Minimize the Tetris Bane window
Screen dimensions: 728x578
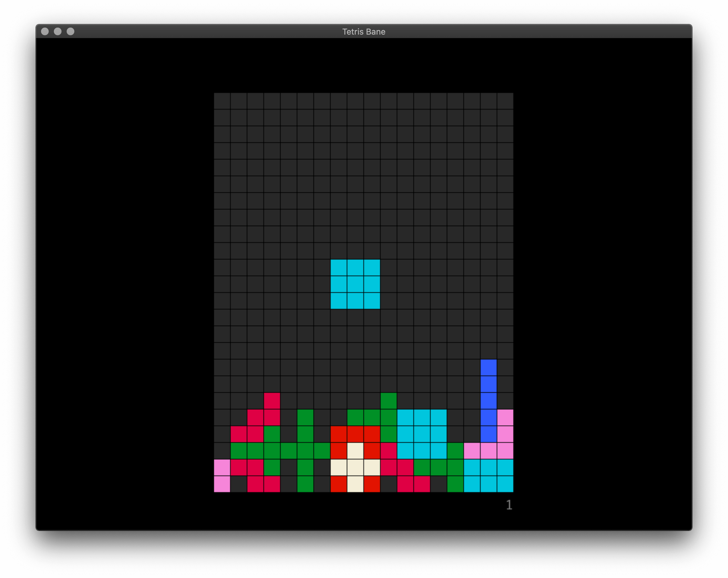tap(58, 31)
